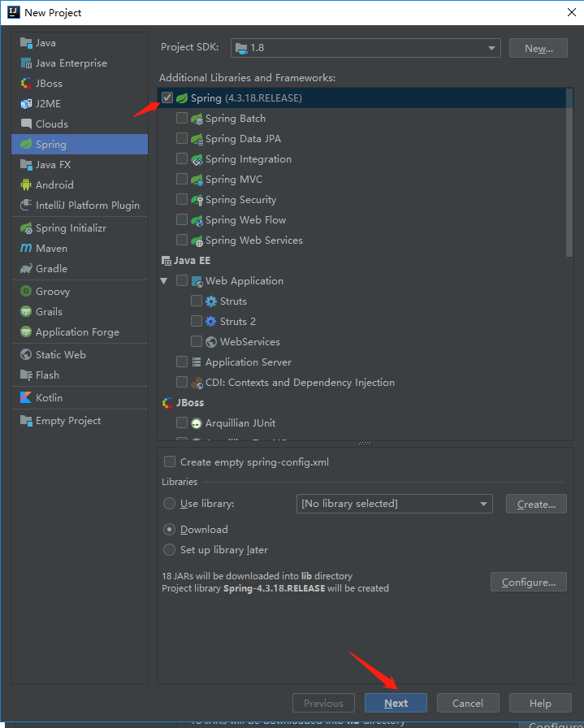Choose Kotlin project type
This screenshot has height=728, width=584.
click(80, 398)
